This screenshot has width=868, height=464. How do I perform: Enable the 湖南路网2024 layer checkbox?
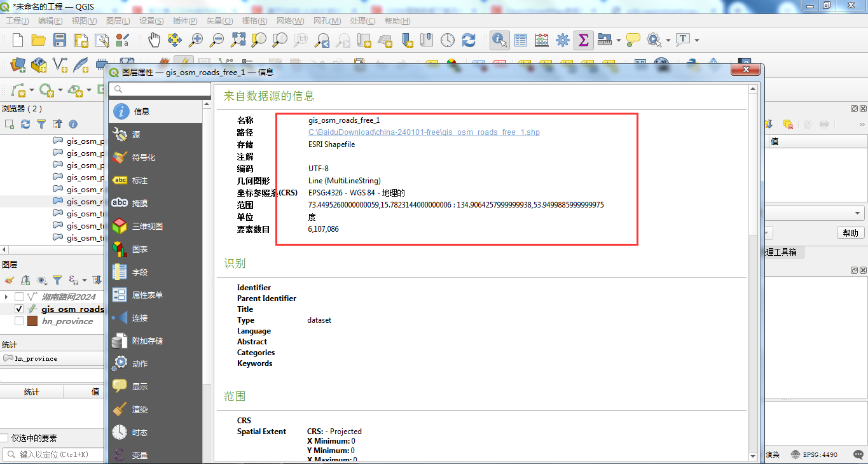pos(19,297)
